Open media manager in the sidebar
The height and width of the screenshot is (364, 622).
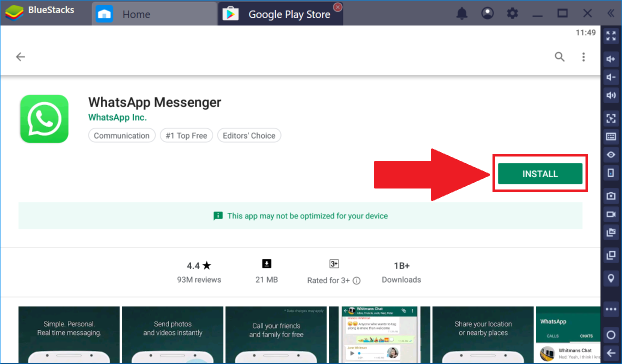click(610, 232)
